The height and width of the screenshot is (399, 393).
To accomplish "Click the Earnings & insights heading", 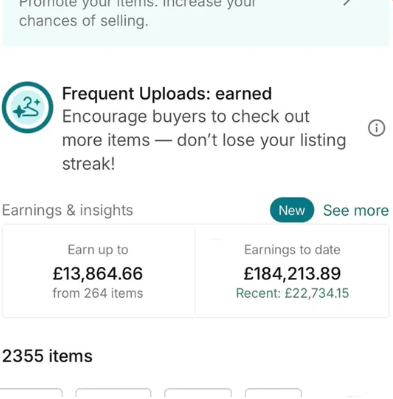I will (68, 210).
